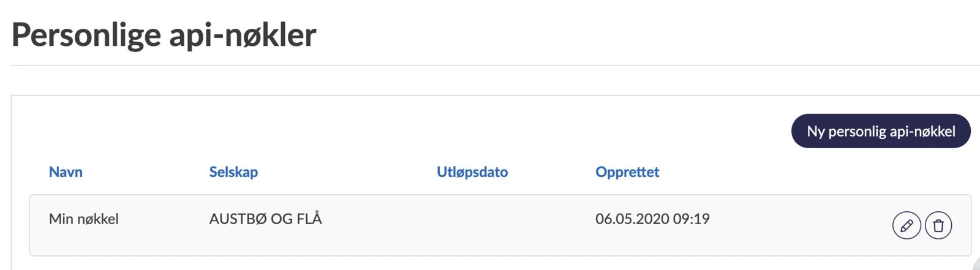The image size is (980, 270).
Task: Sort the table by the Selskap column
Action: [x=233, y=172]
